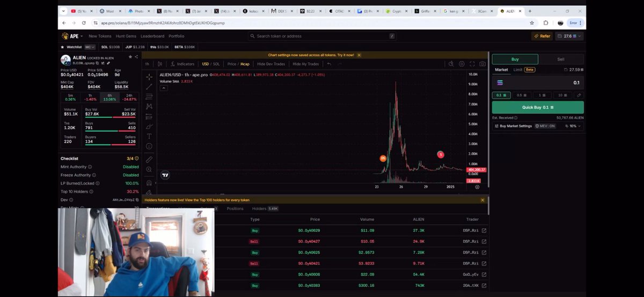Take a chart snapshot with camera icon
This screenshot has height=297, width=644.
pos(482,64)
